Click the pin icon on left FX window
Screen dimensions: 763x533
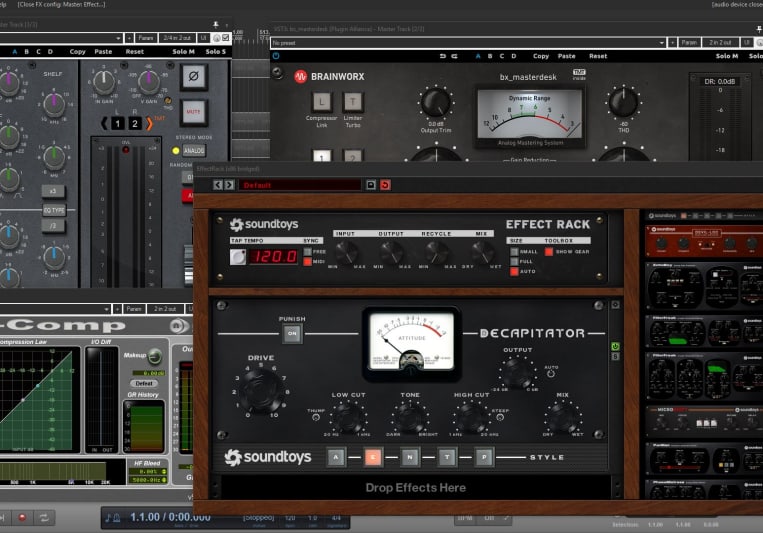[216, 24]
